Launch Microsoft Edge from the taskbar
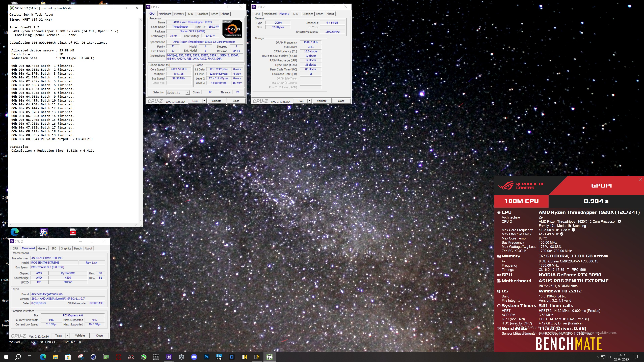The image size is (644, 362). (x=43, y=357)
